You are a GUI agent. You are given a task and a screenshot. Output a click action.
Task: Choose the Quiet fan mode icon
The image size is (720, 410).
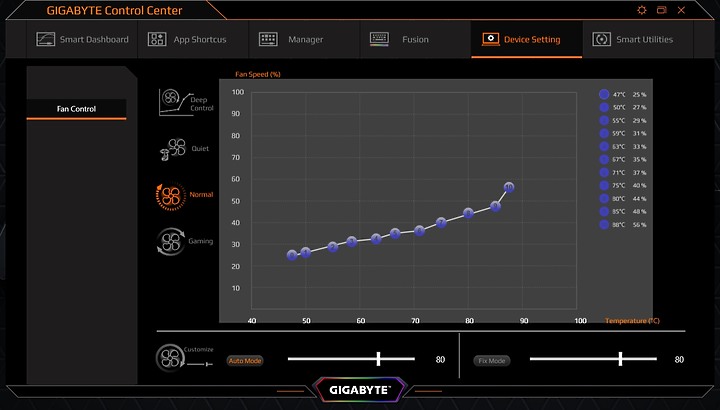[173, 149]
